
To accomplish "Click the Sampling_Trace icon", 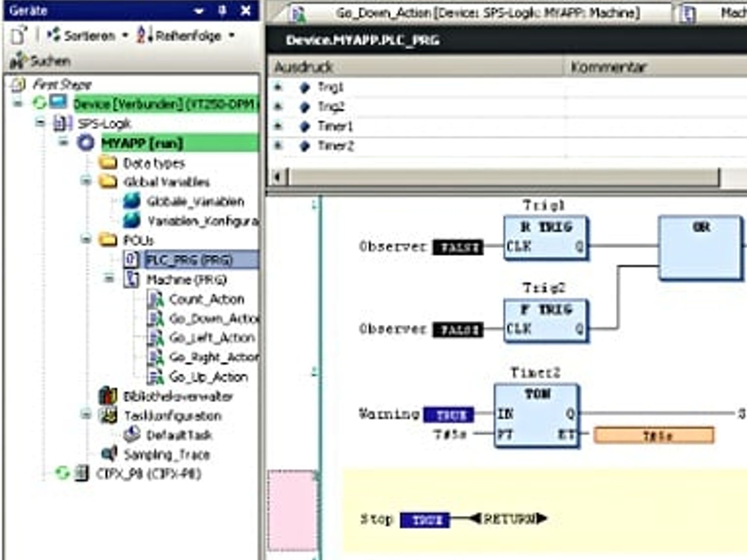I will coord(109,454).
